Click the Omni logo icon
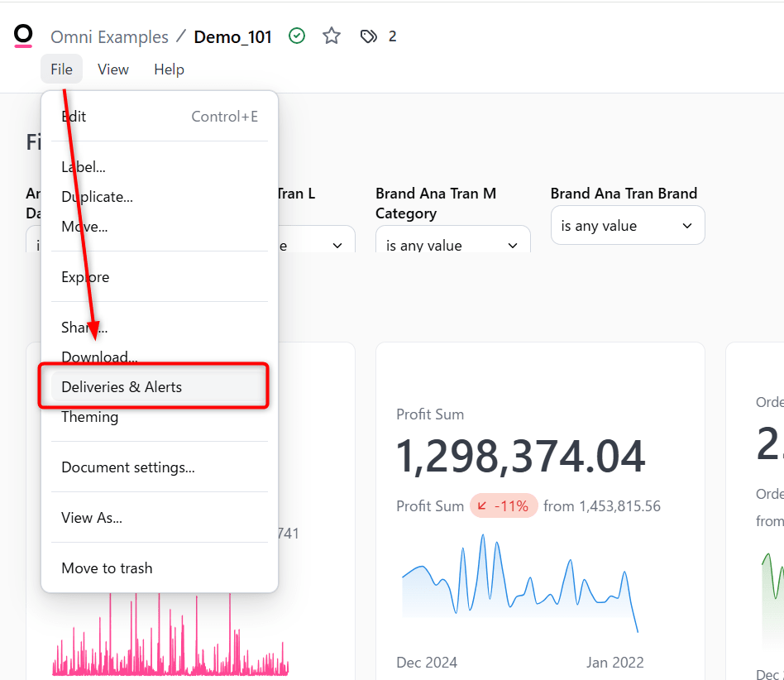This screenshot has width=784, height=680. click(x=23, y=36)
